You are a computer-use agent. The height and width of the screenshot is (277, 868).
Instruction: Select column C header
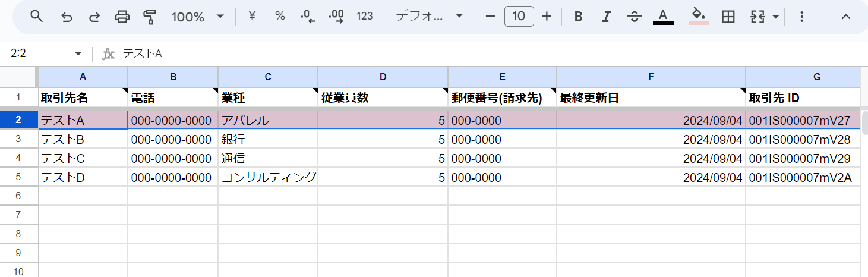pos(268,77)
